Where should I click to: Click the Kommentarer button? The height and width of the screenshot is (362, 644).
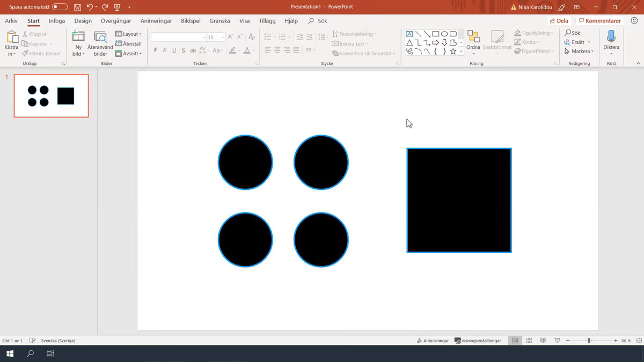coord(599,21)
